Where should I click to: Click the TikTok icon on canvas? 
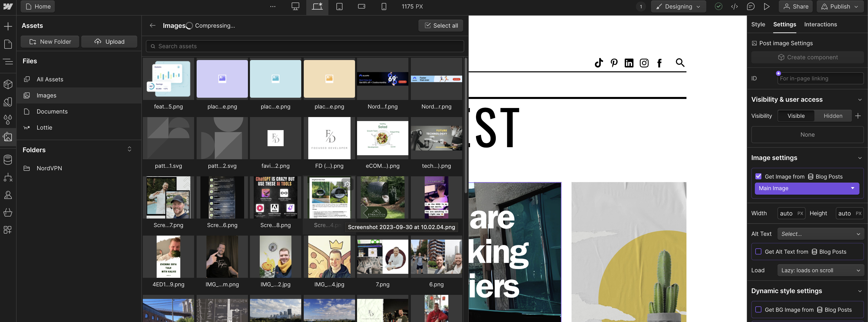click(599, 63)
